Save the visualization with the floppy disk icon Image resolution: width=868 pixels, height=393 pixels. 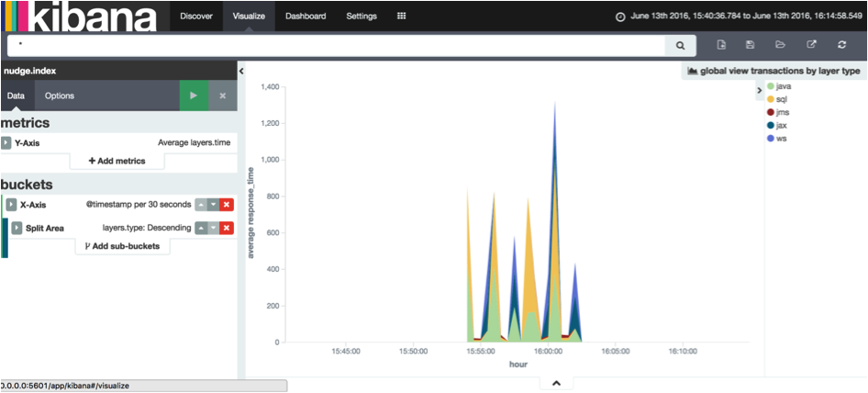coord(750,45)
